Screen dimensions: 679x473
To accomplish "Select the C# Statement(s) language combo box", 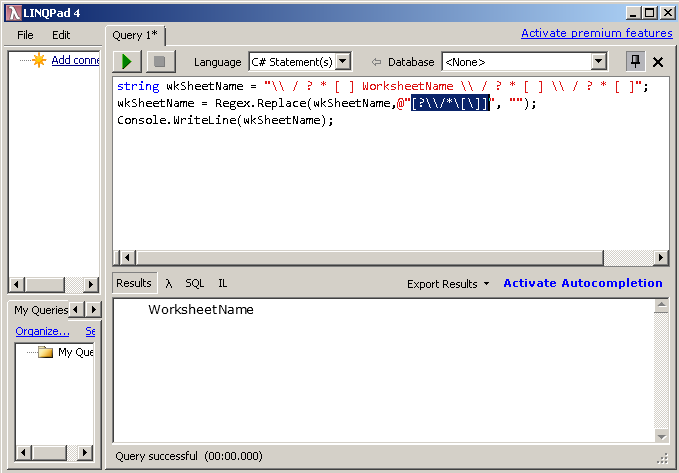I will pyautogui.click(x=300, y=62).
